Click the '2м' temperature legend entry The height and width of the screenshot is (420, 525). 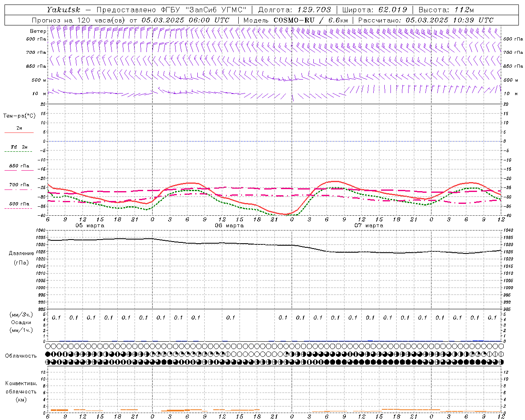(x=19, y=128)
